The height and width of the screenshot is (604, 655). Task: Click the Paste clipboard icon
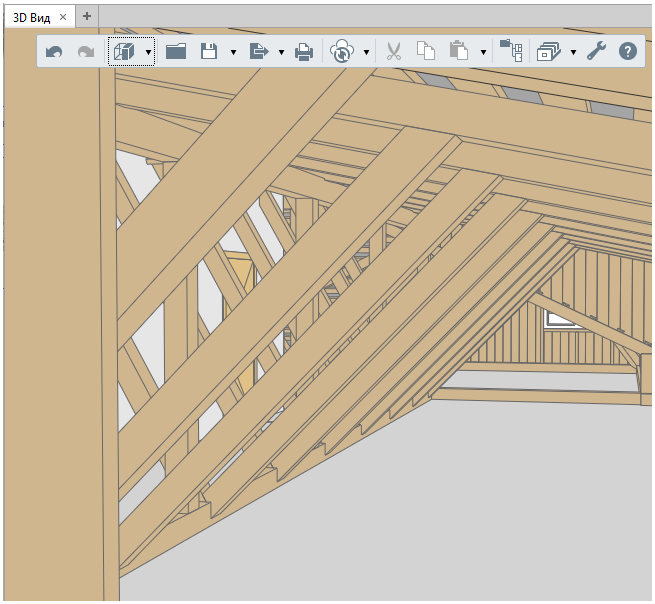pos(459,52)
